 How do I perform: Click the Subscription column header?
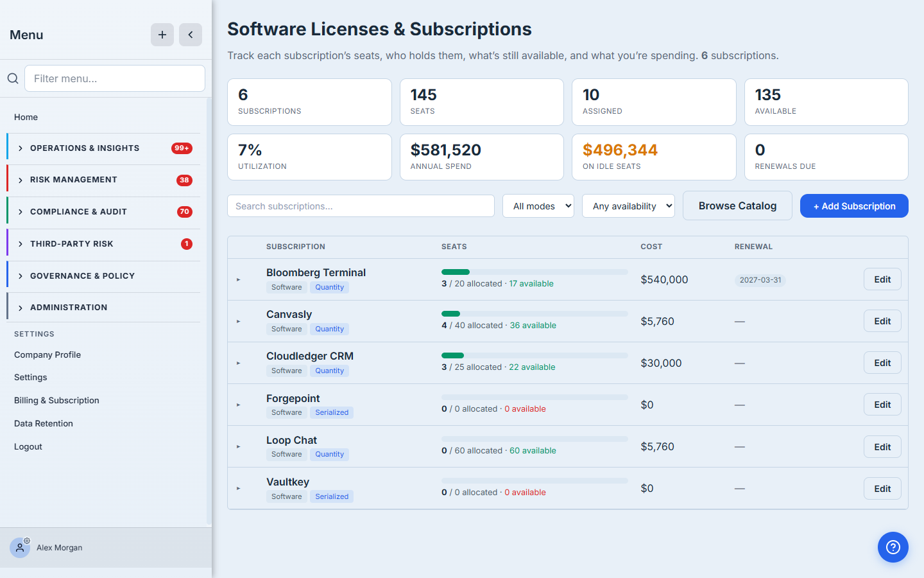(x=296, y=247)
